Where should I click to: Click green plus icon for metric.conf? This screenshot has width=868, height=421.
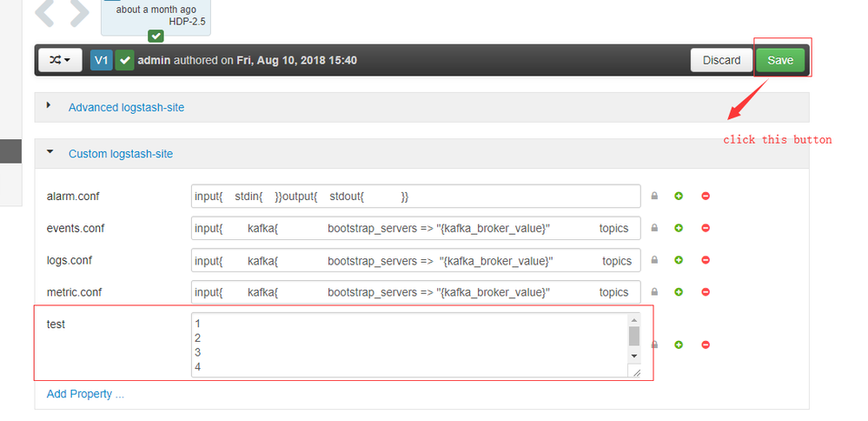coord(679,291)
